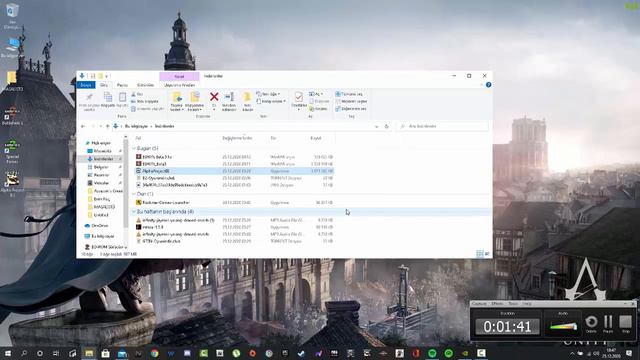This screenshot has height=360, width=640.
Task: Click the back arrow navigation icon
Action: (x=83, y=127)
